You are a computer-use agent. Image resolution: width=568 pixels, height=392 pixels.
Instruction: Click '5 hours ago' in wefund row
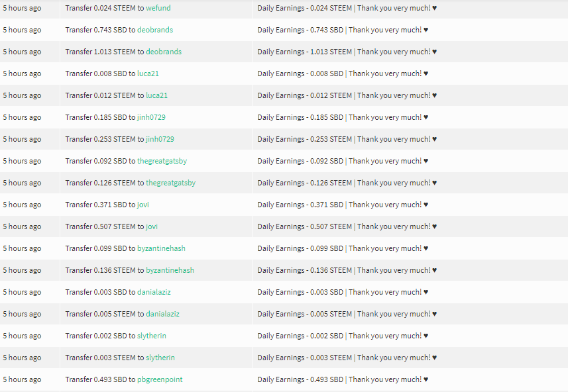pyautogui.click(x=22, y=8)
